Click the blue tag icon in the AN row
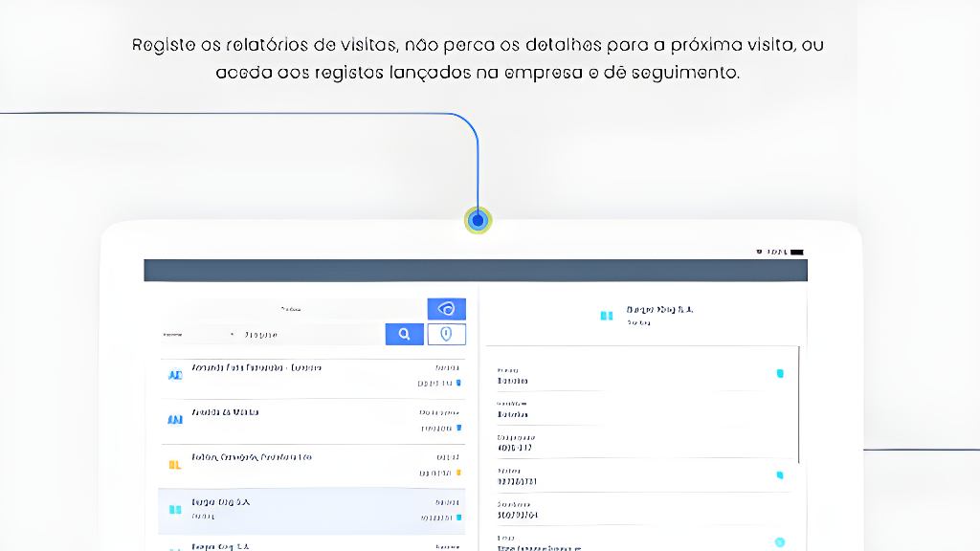Screen dimensions: 980x551 pos(458,428)
